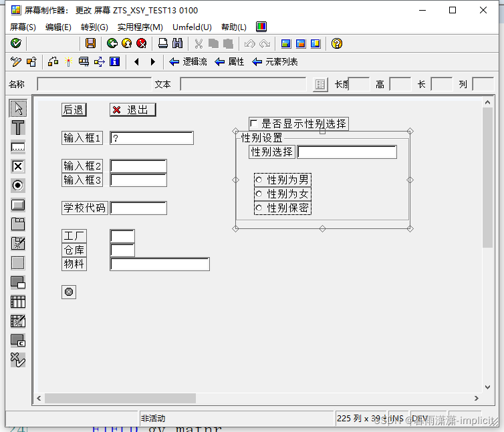Select the Text field 'T' tool

(x=18, y=128)
